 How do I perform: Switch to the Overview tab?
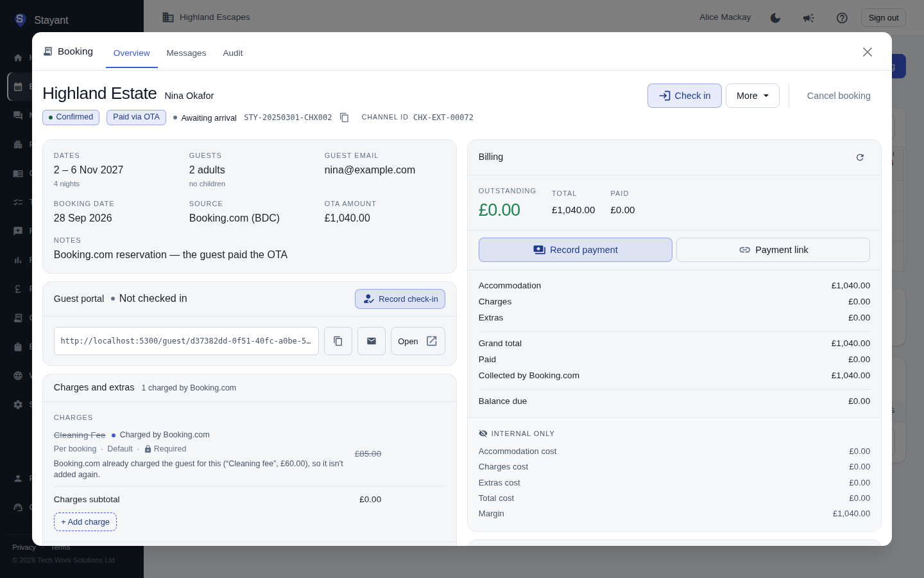coord(132,53)
